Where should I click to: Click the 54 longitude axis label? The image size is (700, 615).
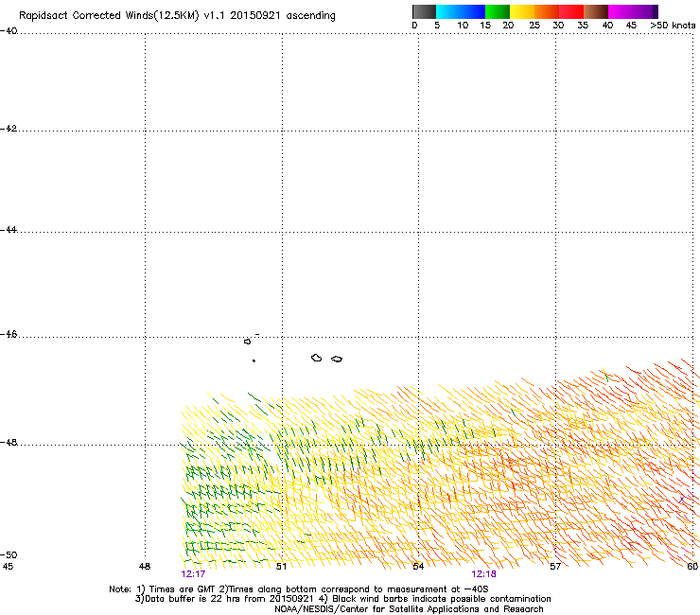point(418,567)
